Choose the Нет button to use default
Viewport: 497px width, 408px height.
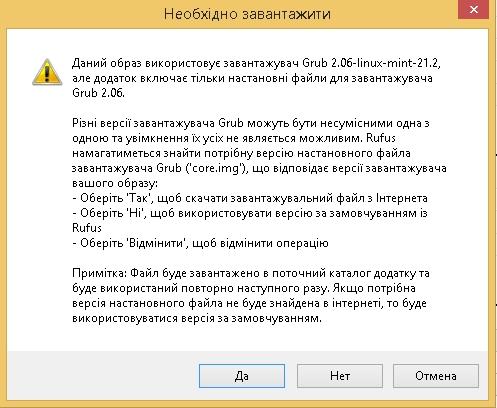click(340, 376)
